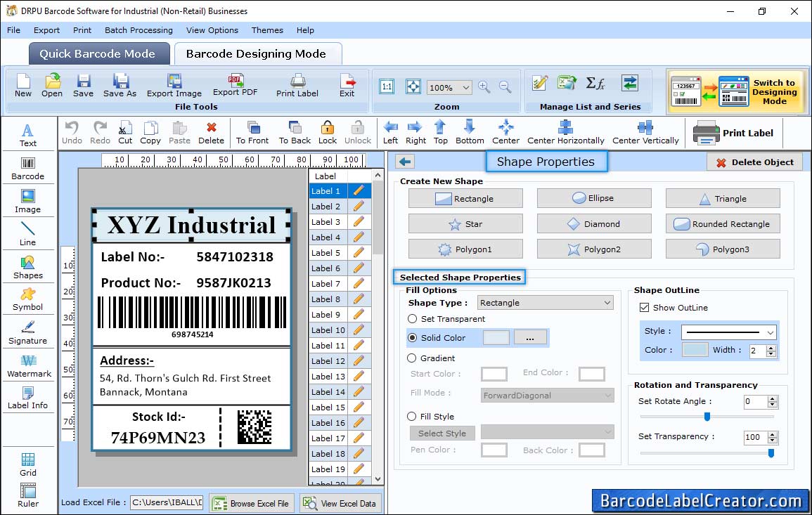Open Label Info in sidebar

28,398
